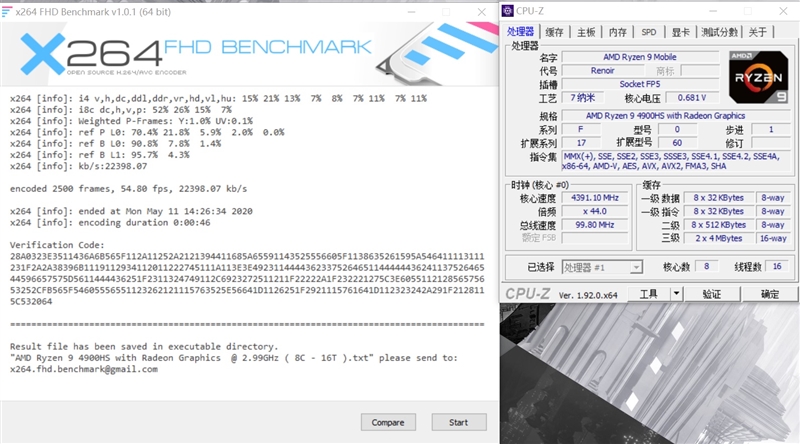Open the 测试分数 tab in CPU-Z

pos(719,32)
